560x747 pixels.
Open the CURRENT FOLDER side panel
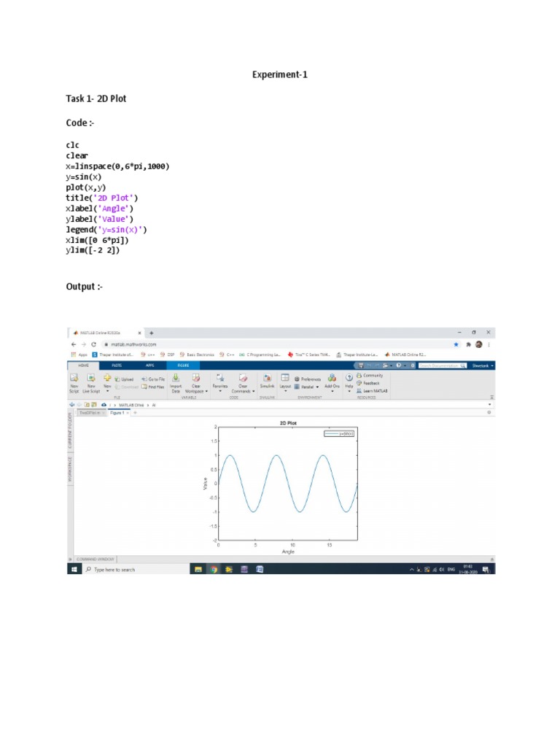(x=70, y=431)
